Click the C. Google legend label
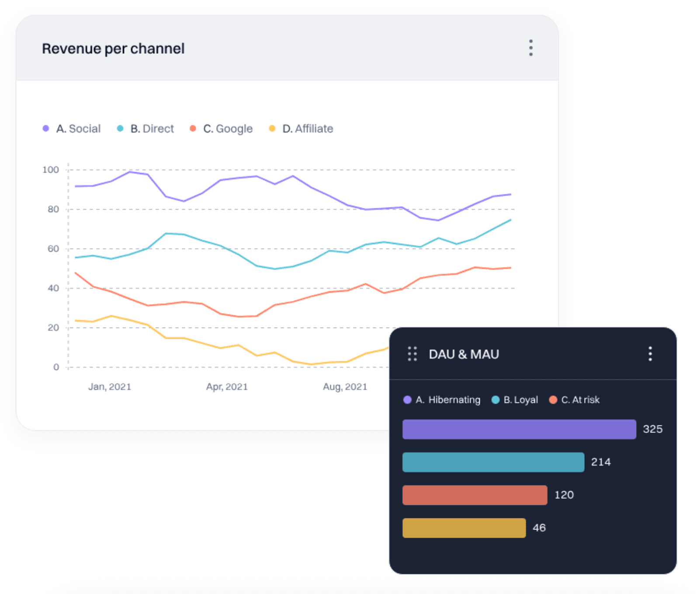 pyautogui.click(x=227, y=128)
